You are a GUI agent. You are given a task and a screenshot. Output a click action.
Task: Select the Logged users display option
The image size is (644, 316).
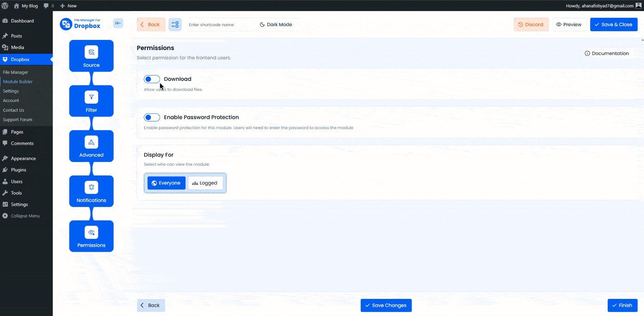tap(206, 182)
